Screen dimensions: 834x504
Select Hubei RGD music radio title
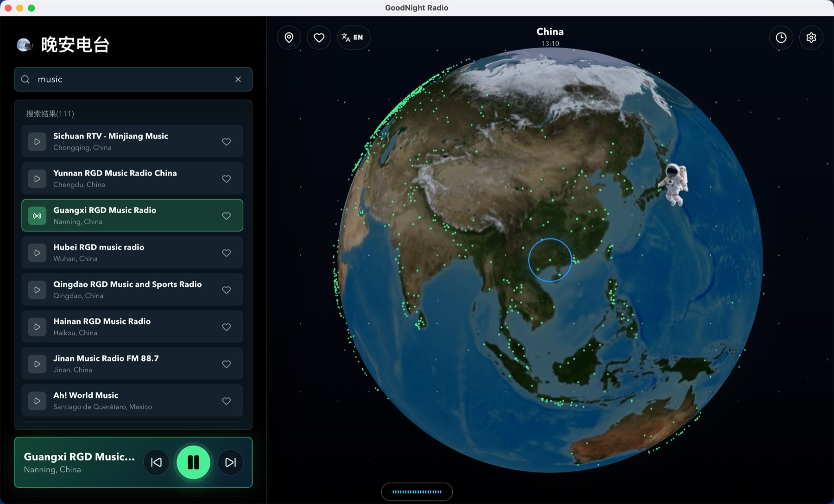click(x=99, y=247)
